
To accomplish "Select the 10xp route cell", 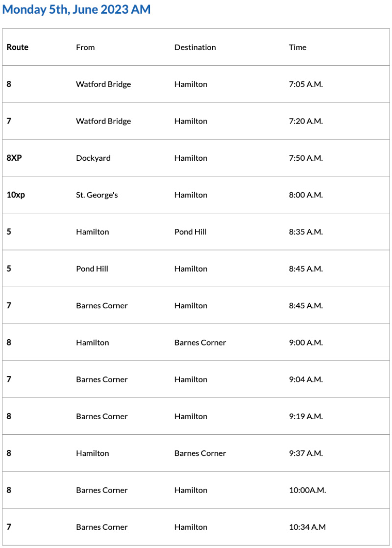I will point(16,195).
